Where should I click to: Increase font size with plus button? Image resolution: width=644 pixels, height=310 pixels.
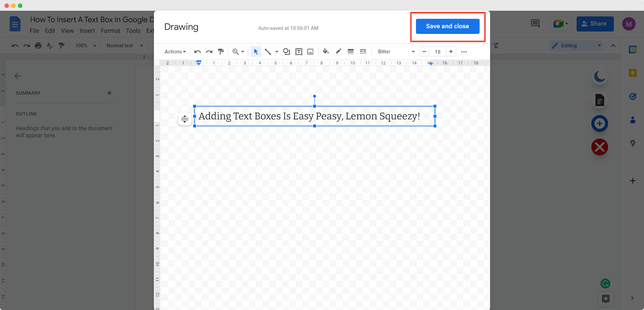click(451, 52)
